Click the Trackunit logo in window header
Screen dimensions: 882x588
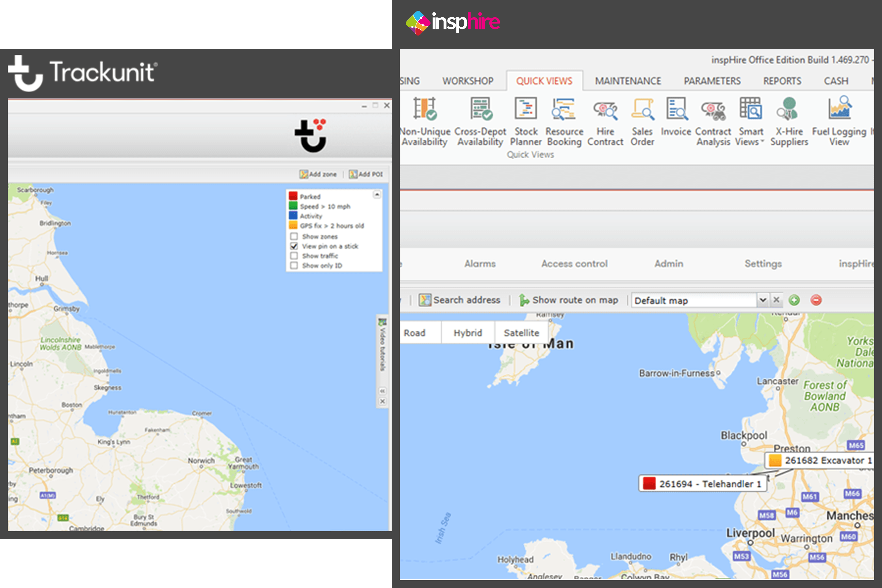[x=311, y=135]
